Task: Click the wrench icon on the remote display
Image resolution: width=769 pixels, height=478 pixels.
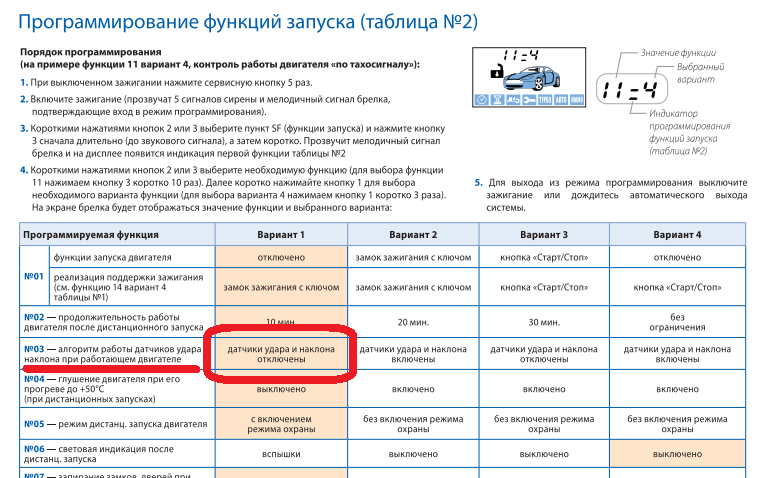Action: coord(529,100)
